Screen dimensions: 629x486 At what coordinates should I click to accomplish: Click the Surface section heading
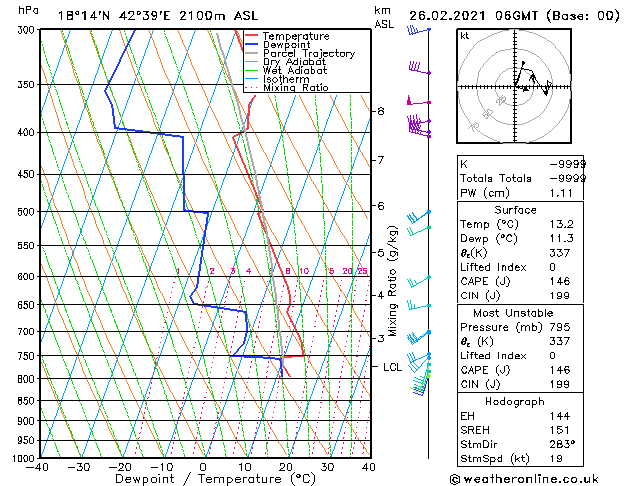(515, 210)
